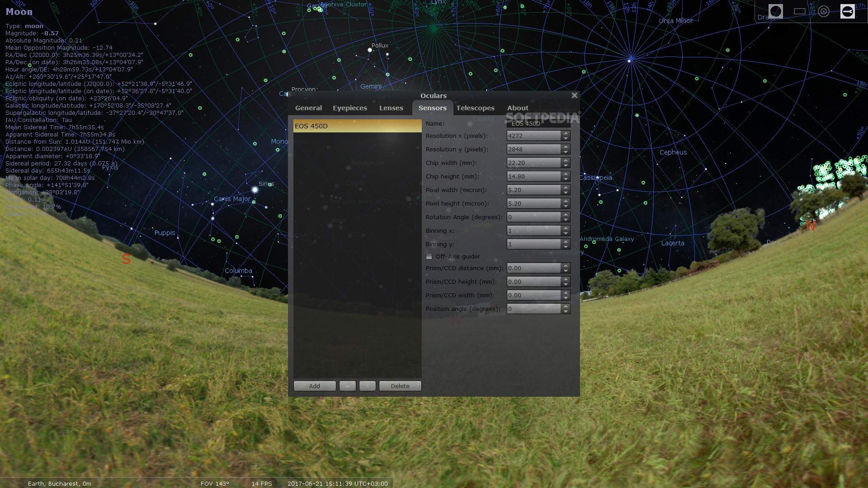Click the Prism/CCD distance value field
This screenshot has width=868, height=488.
[534, 268]
